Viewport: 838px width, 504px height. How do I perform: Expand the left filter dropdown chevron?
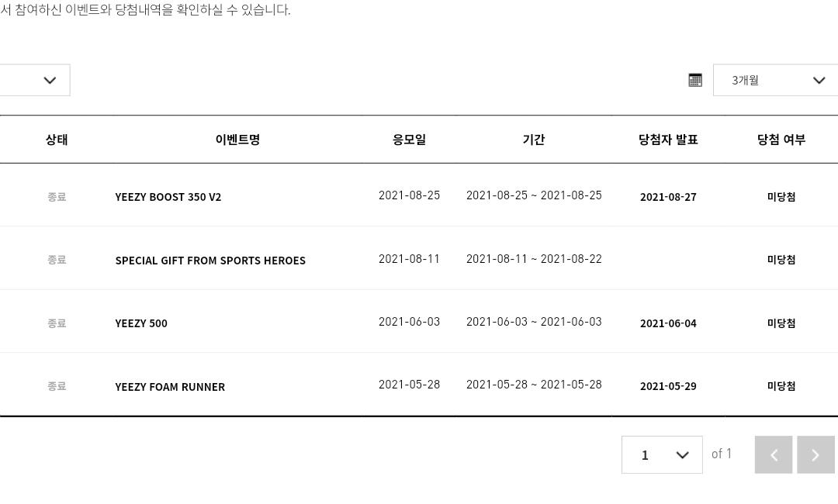coord(50,80)
